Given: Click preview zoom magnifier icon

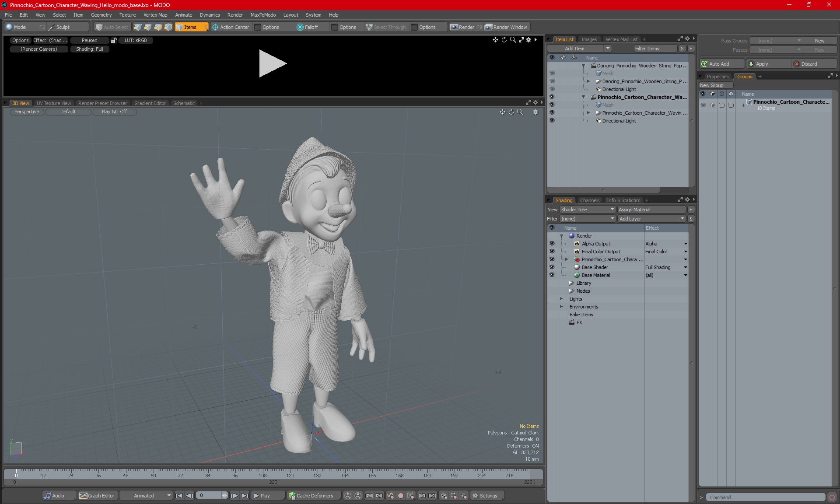Looking at the screenshot, I should click(x=513, y=40).
